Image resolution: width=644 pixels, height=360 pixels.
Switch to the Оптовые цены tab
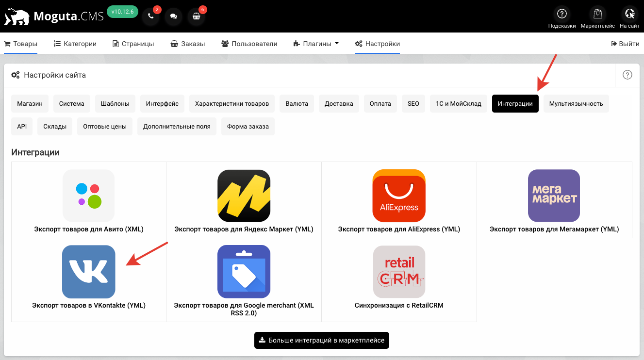coord(105,126)
